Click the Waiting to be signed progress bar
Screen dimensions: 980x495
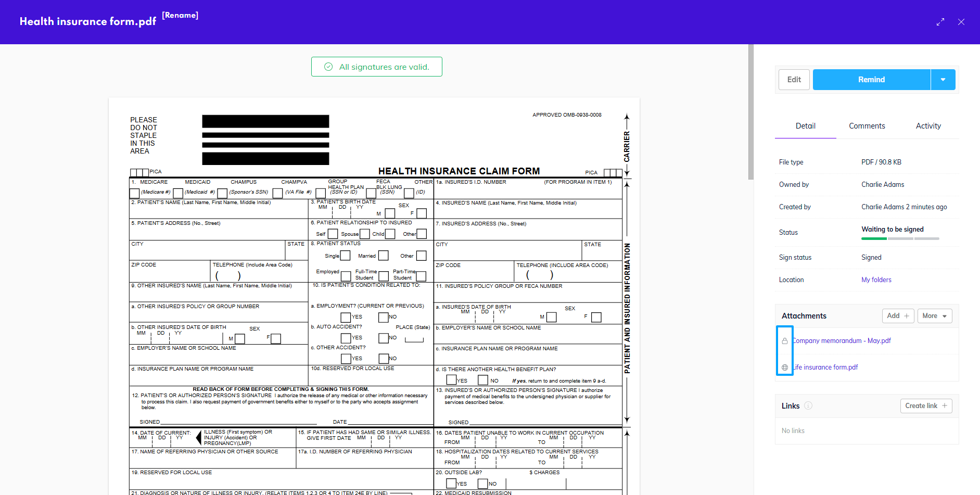(x=900, y=238)
